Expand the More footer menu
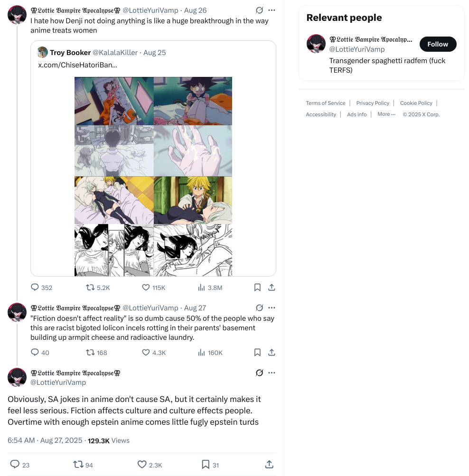The image size is (469, 476). pyautogui.click(x=386, y=114)
